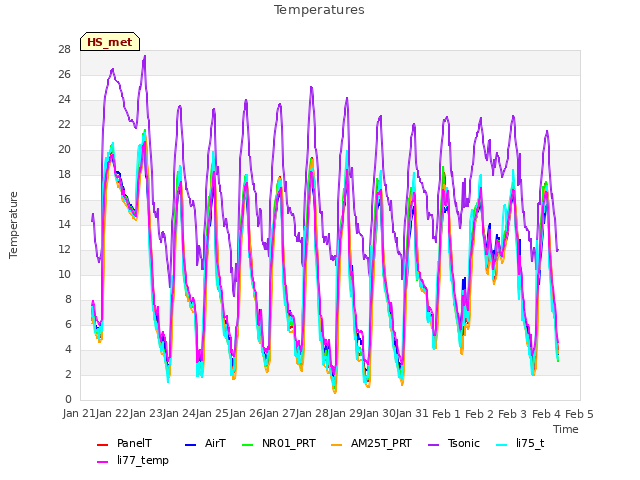Click the magenta li77_temp legend swatch
The image size is (640, 480).
click(102, 461)
